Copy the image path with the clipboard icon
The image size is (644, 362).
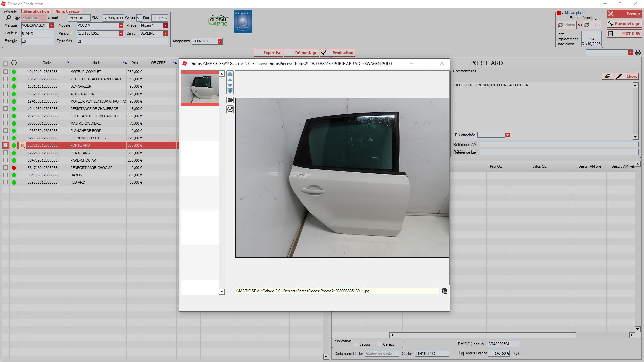[x=445, y=291]
